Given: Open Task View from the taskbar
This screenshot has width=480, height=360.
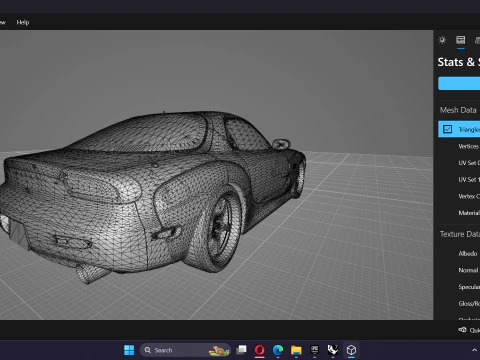Looking at the screenshot, I should click(x=241, y=350).
